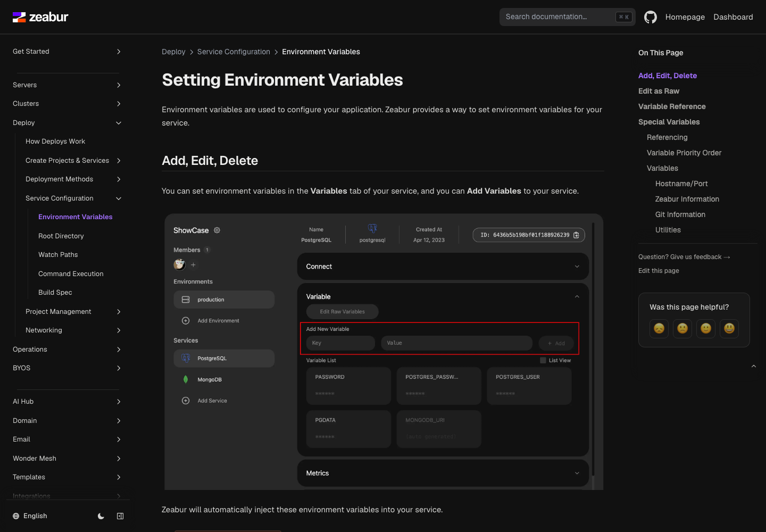766x532 pixels.
Task: Jump to Hostname/Port section
Action: click(681, 184)
